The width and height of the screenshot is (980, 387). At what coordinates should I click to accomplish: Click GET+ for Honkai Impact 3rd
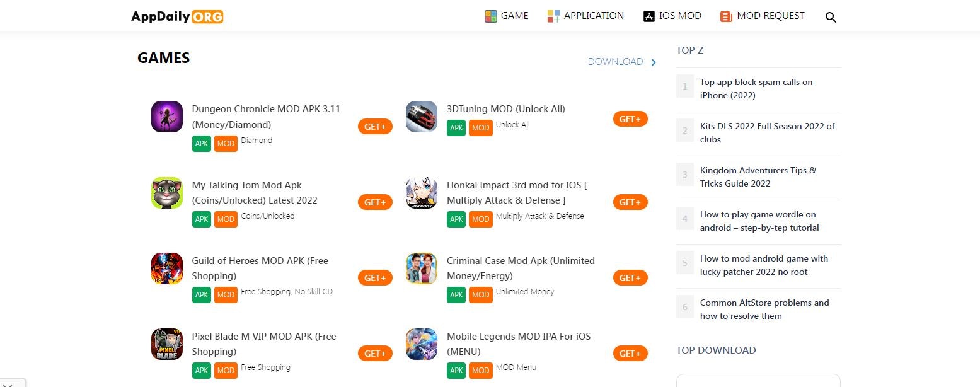[x=630, y=202]
